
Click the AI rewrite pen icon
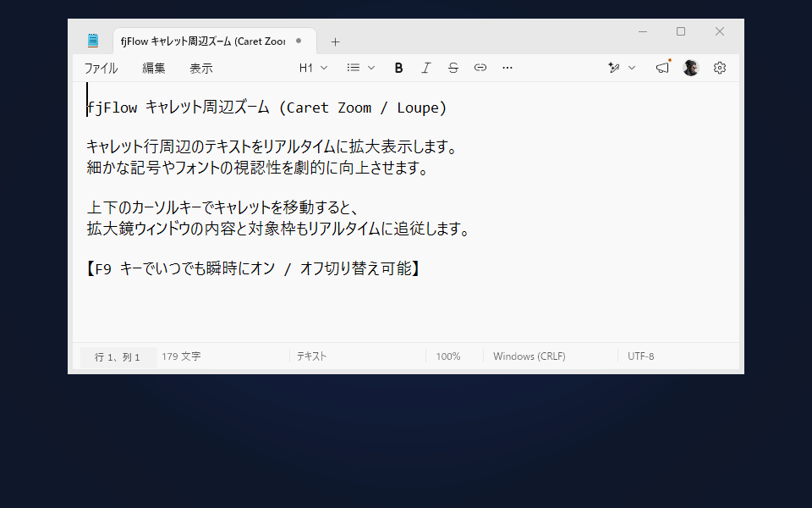pyautogui.click(x=614, y=68)
